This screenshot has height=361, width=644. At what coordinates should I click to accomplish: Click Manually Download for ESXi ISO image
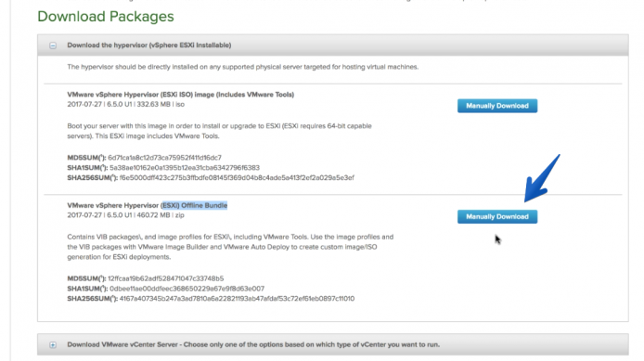[497, 106]
